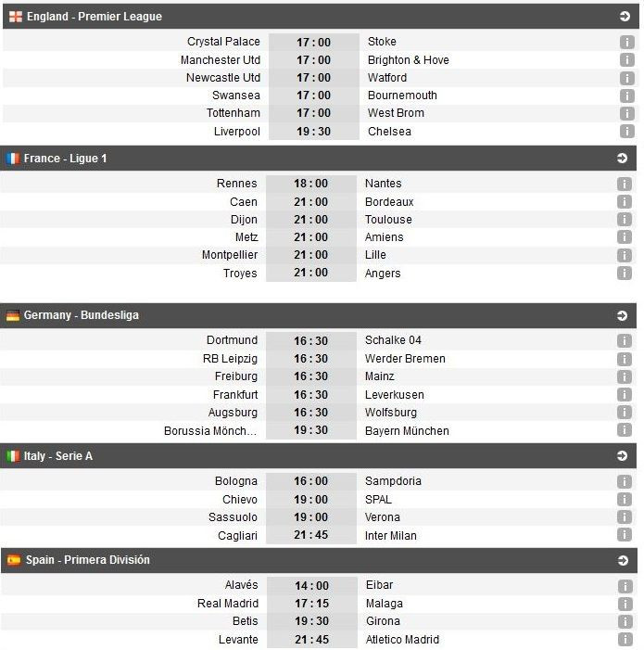Open Italy Serie A arrow icon
The width and height of the screenshot is (644, 650).
(623, 456)
